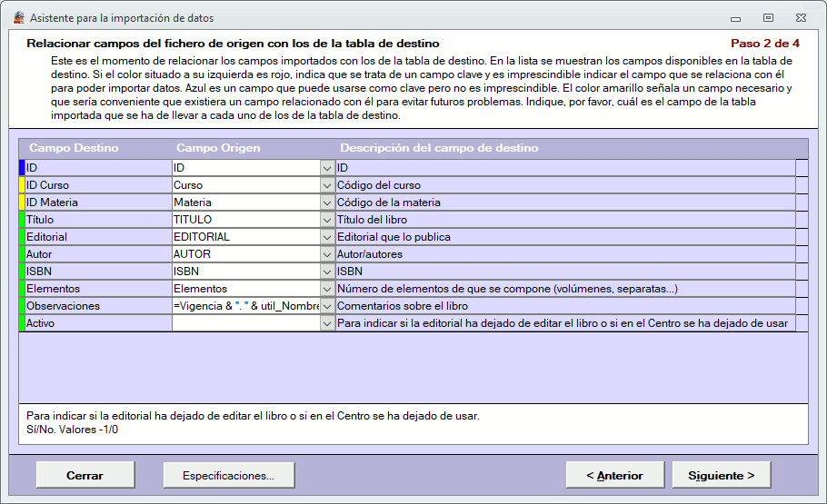This screenshot has width=827, height=504.
Task: Click the origin field containing EDITORIAL
Action: tap(245, 237)
